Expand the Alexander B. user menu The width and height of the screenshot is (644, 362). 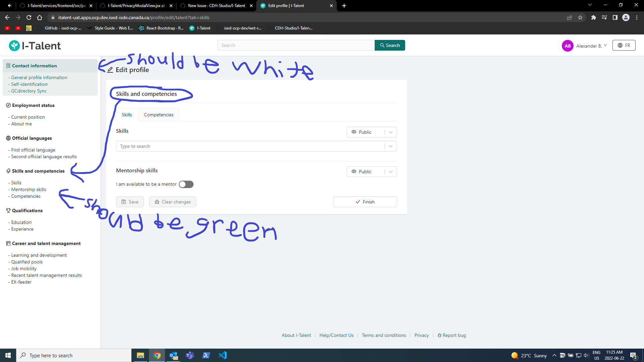pos(591,46)
